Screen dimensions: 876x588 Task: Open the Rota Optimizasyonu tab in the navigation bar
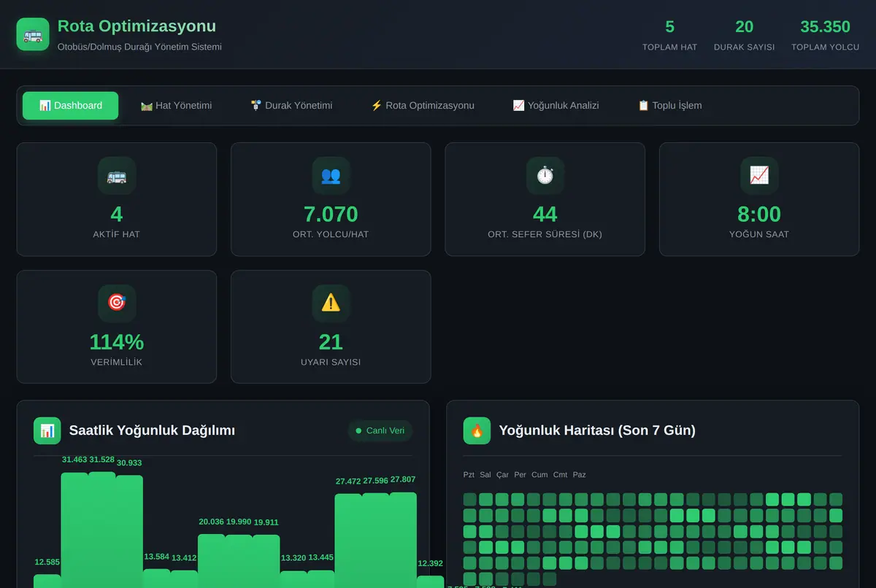[423, 106]
